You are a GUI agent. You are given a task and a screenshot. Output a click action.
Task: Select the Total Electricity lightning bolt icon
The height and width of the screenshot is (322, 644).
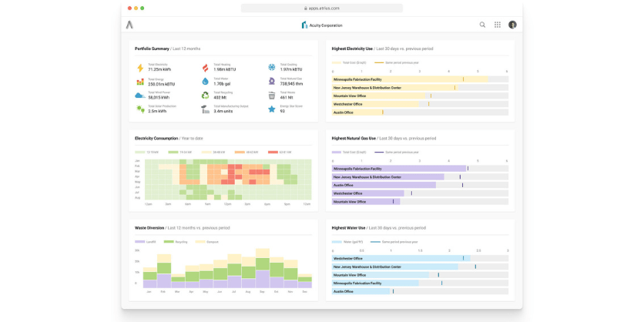tap(140, 68)
